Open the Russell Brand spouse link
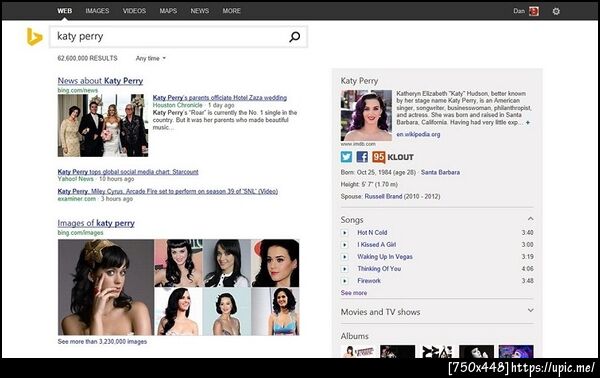 click(x=383, y=196)
